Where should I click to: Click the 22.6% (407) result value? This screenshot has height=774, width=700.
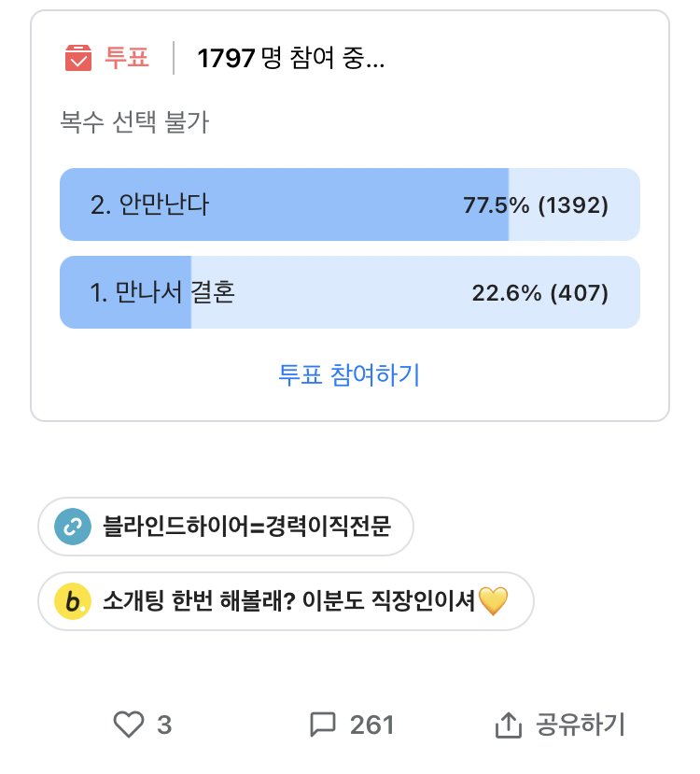tap(540, 293)
